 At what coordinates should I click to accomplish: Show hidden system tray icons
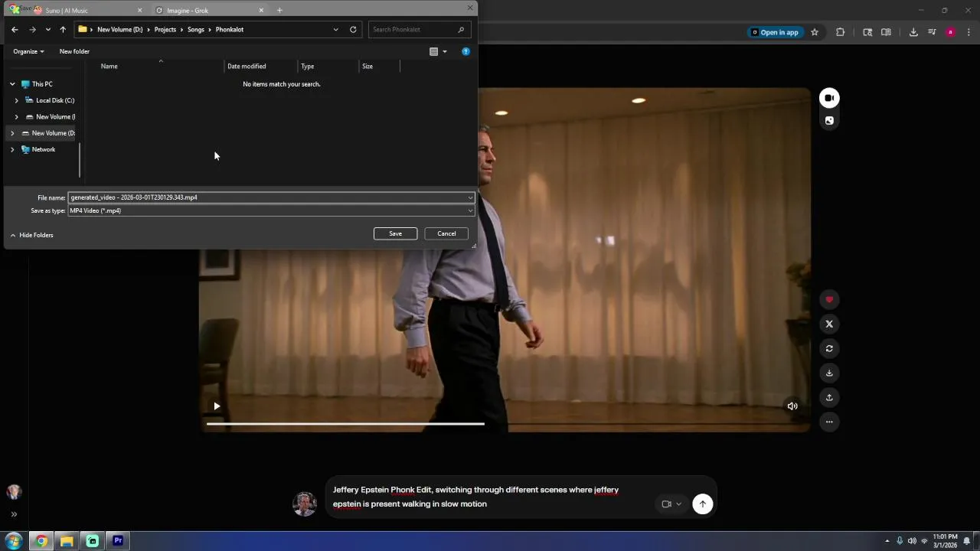pos(887,541)
